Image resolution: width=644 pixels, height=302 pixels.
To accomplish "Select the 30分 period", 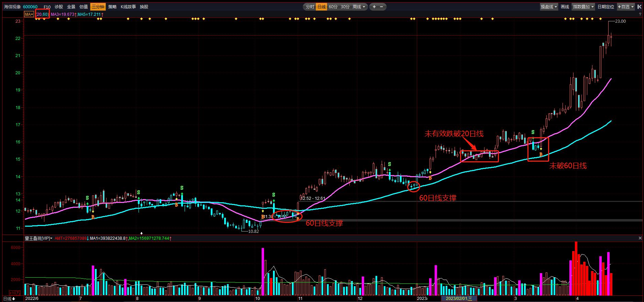I will coord(345,7).
